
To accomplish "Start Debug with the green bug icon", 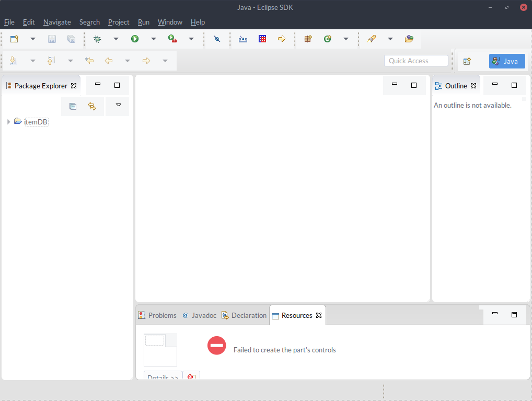I will 97,39.
